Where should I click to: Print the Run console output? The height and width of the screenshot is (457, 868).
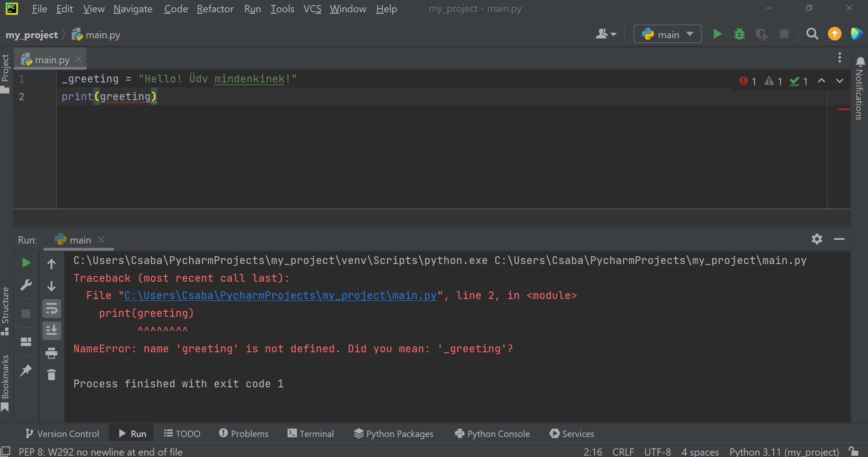point(51,353)
